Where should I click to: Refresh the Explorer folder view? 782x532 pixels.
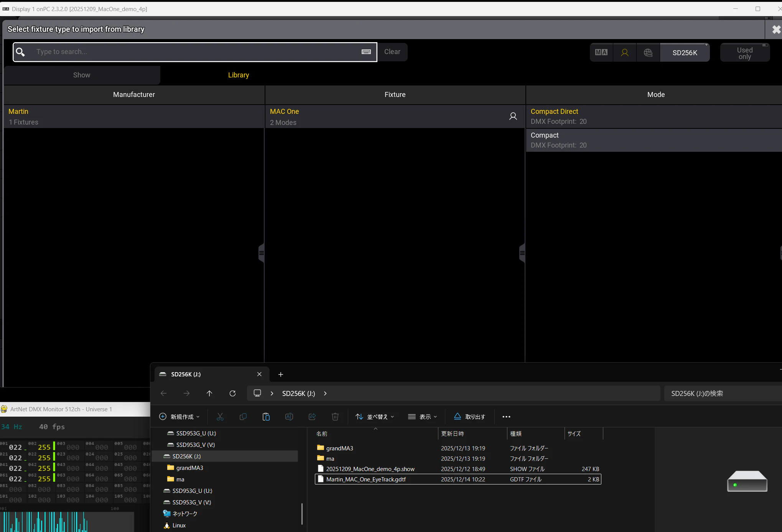[232, 393]
